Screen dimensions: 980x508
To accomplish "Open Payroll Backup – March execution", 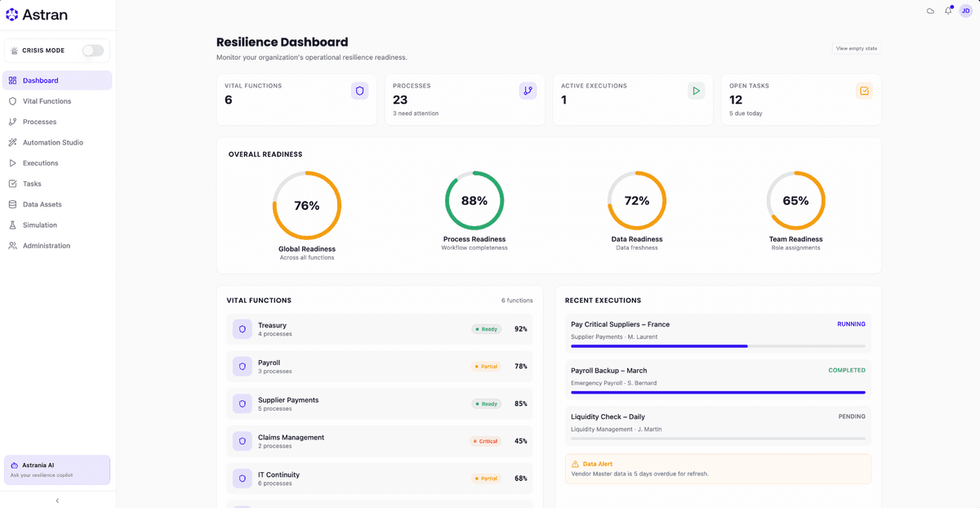I will point(718,379).
